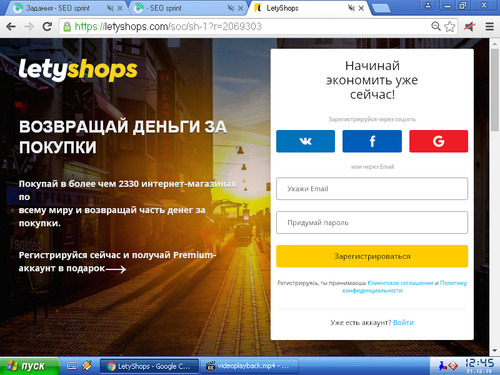The width and height of the screenshot is (500, 375).
Task: Register via the Facebook button
Action: pyautogui.click(x=372, y=141)
